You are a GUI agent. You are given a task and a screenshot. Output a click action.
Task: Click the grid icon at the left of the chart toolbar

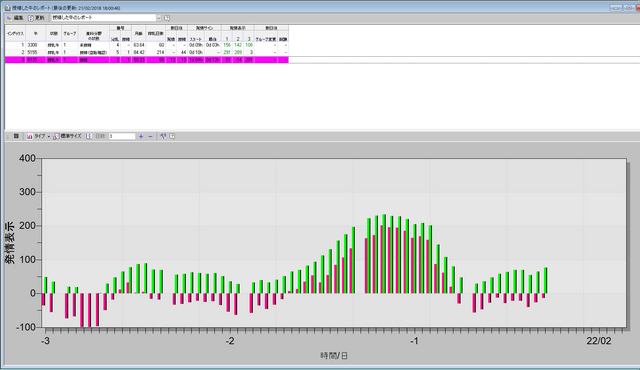coord(16,136)
